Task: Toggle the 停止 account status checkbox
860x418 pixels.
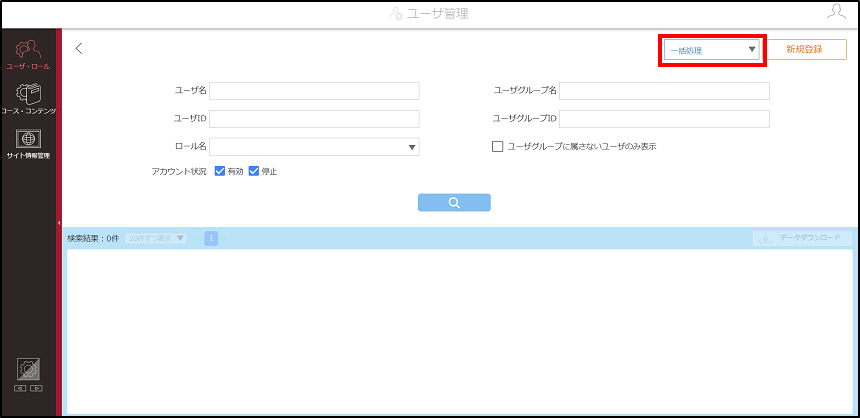Action: [254, 171]
